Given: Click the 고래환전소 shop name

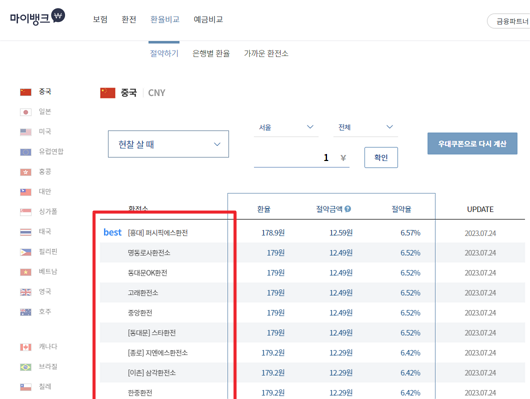Looking at the screenshot, I should (x=143, y=292).
